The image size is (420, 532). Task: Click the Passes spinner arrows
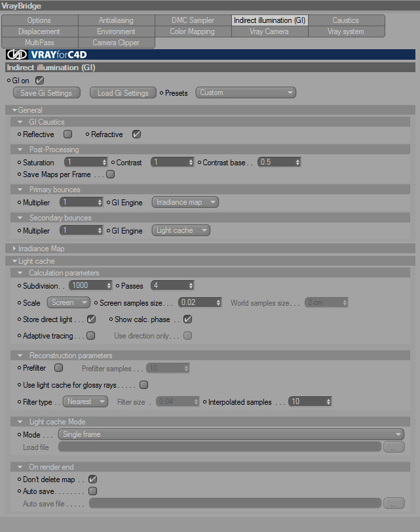[191, 285]
